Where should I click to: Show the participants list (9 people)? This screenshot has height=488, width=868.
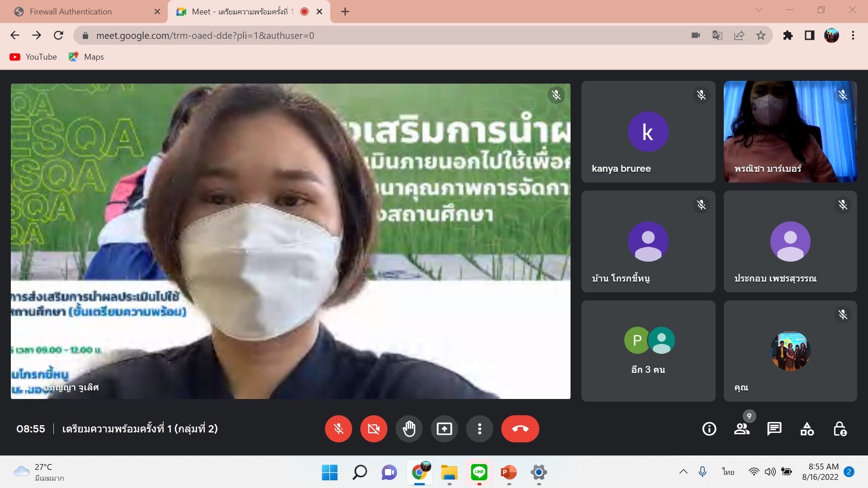coord(741,428)
